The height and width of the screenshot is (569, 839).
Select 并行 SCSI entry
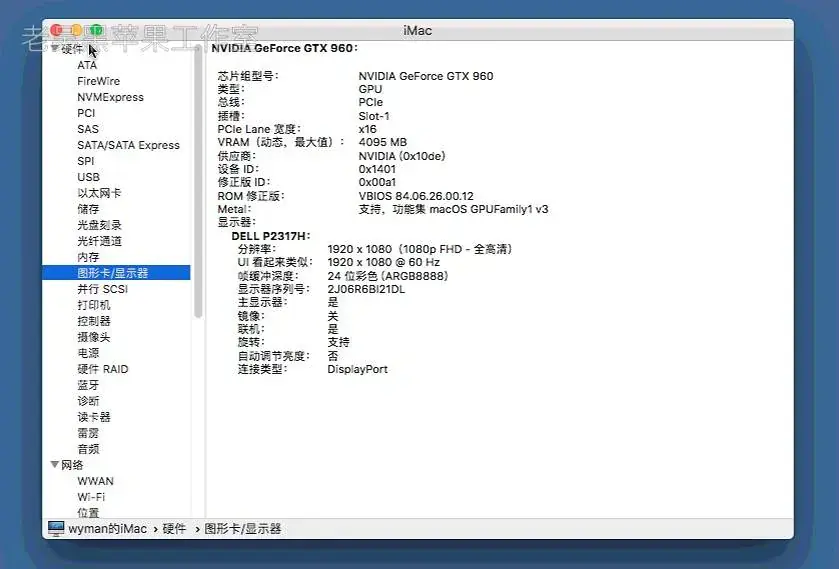pos(103,289)
